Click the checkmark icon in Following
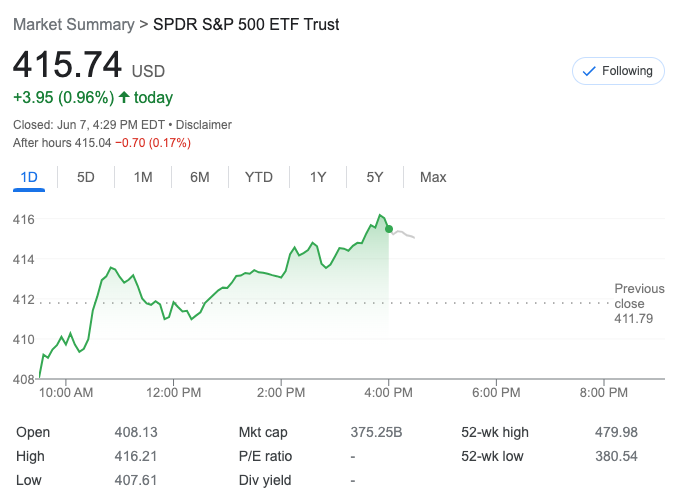Image resolution: width=680 pixels, height=502 pixels. (589, 71)
